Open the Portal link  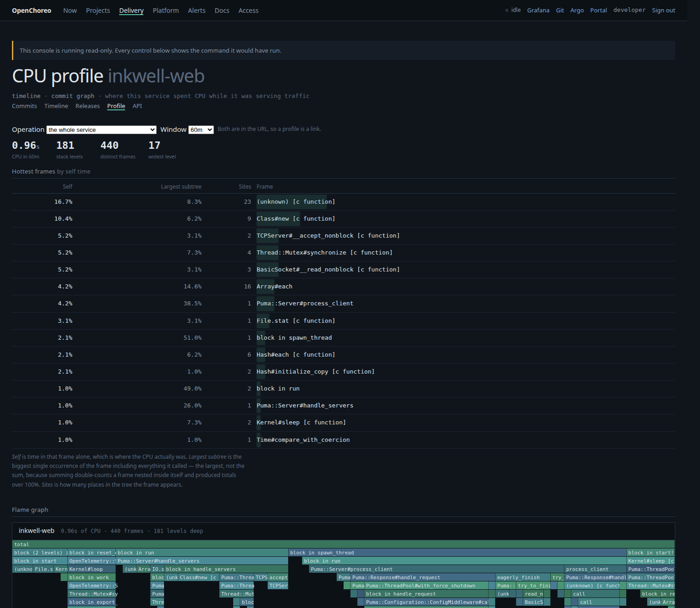click(598, 10)
